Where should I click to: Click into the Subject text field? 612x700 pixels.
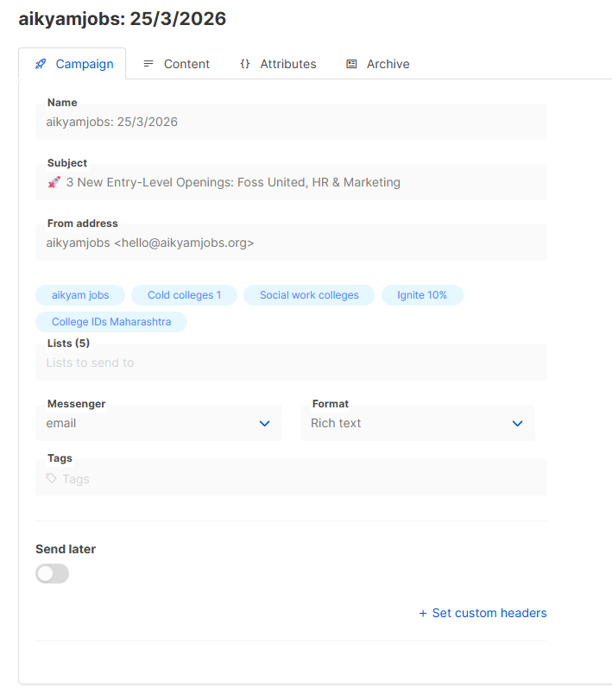point(291,182)
